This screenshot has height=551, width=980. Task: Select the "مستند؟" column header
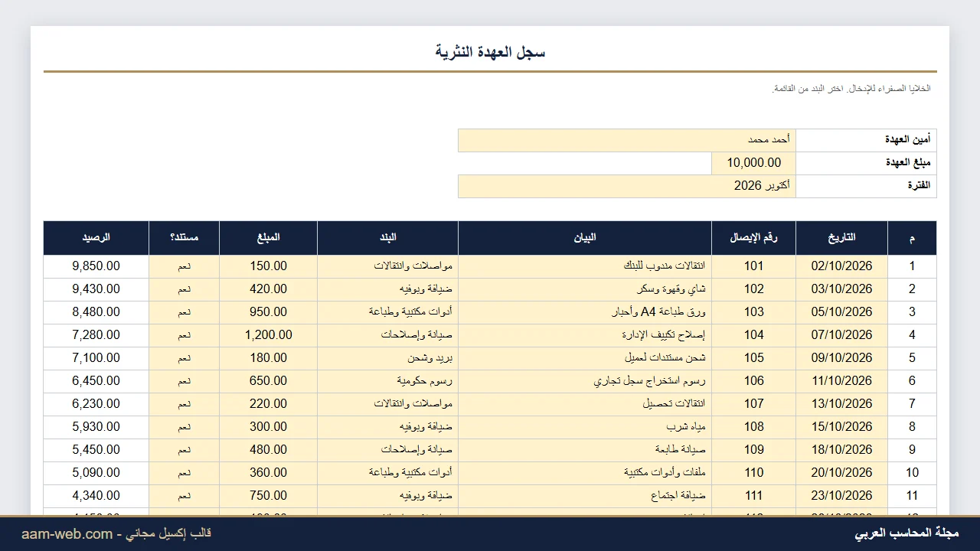[185, 238]
